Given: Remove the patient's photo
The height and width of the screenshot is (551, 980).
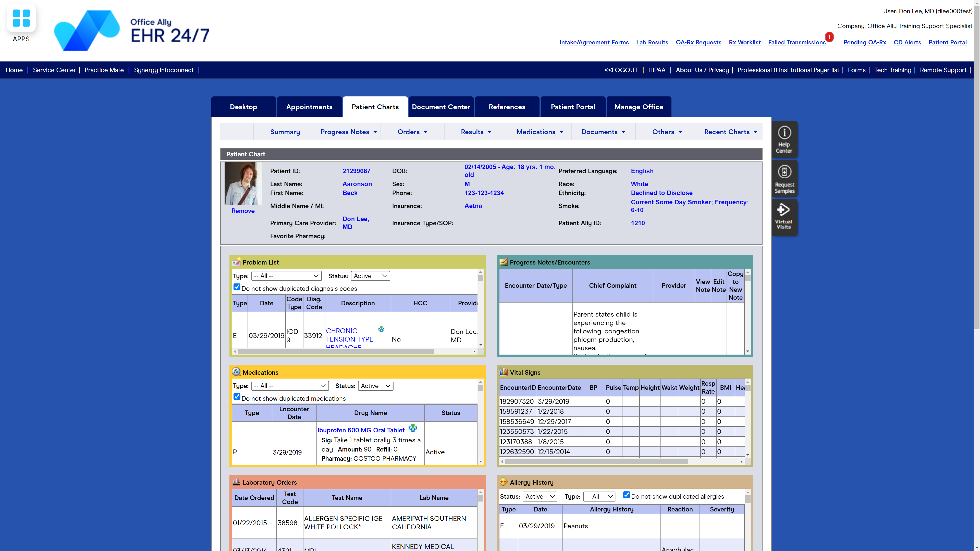Looking at the screenshot, I should (243, 211).
